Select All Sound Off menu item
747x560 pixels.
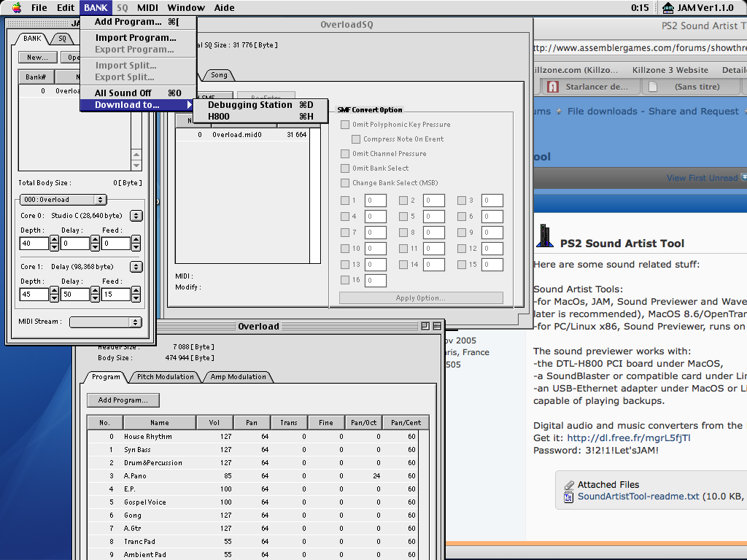[x=138, y=93]
